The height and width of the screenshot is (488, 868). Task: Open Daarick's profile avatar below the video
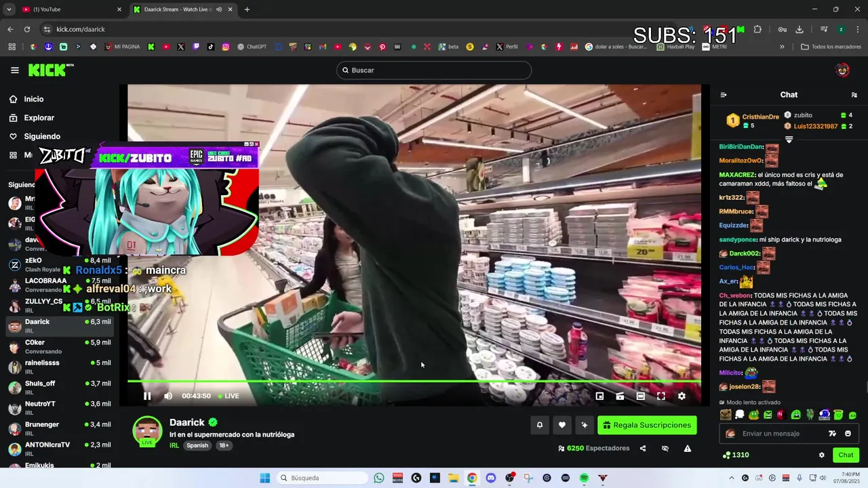coord(147,431)
